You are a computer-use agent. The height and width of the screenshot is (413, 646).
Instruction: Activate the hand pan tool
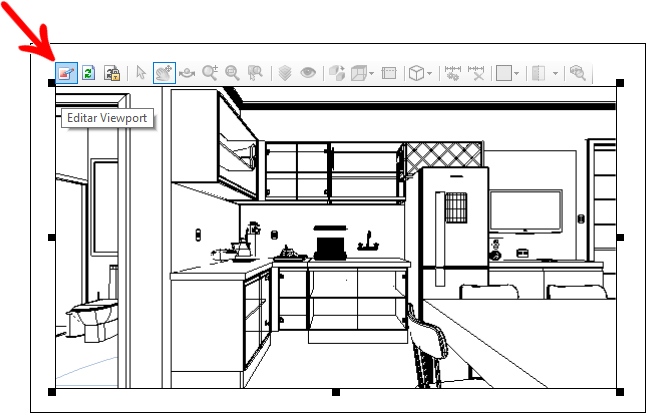(164, 73)
